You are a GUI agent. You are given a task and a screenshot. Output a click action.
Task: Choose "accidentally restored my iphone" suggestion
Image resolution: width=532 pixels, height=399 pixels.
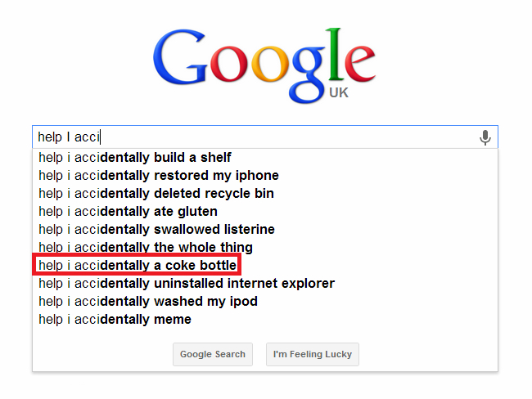[159, 175]
